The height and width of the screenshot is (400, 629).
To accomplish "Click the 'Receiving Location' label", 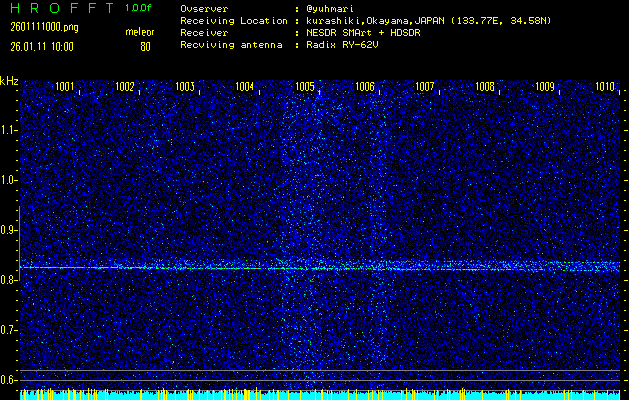I will [x=234, y=21].
